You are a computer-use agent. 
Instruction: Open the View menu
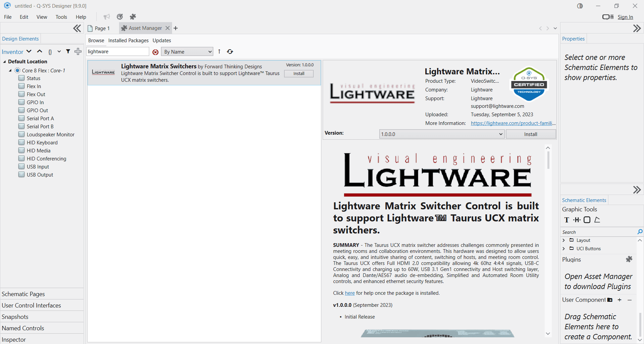click(x=42, y=17)
